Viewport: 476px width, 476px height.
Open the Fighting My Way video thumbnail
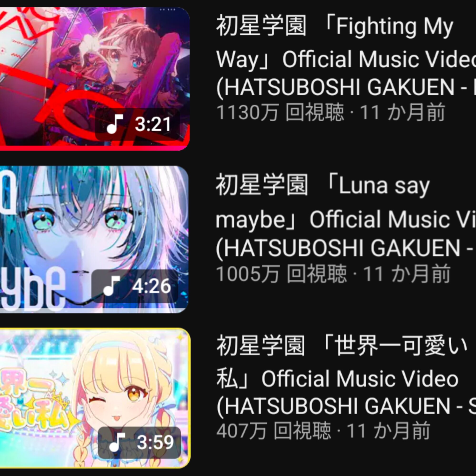click(95, 79)
